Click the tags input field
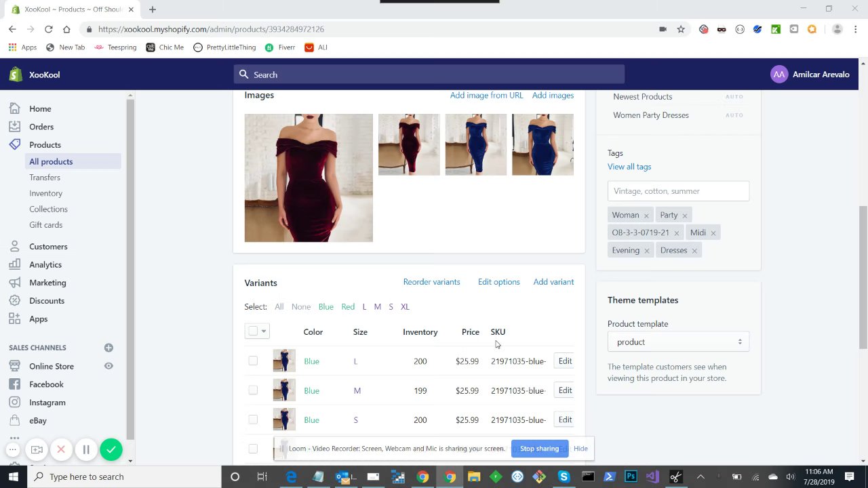Image resolution: width=868 pixels, height=488 pixels. (x=678, y=191)
